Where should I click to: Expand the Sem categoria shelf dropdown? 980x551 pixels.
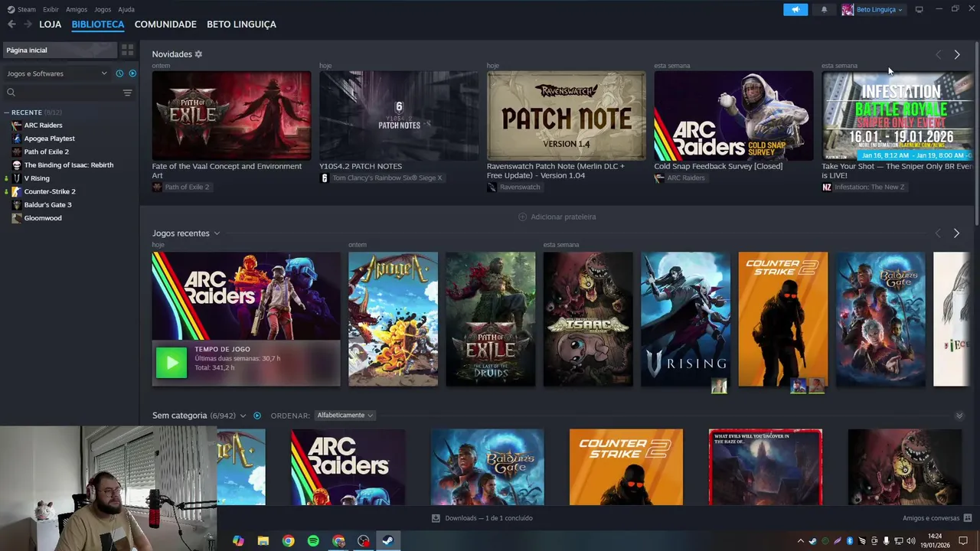pyautogui.click(x=243, y=416)
